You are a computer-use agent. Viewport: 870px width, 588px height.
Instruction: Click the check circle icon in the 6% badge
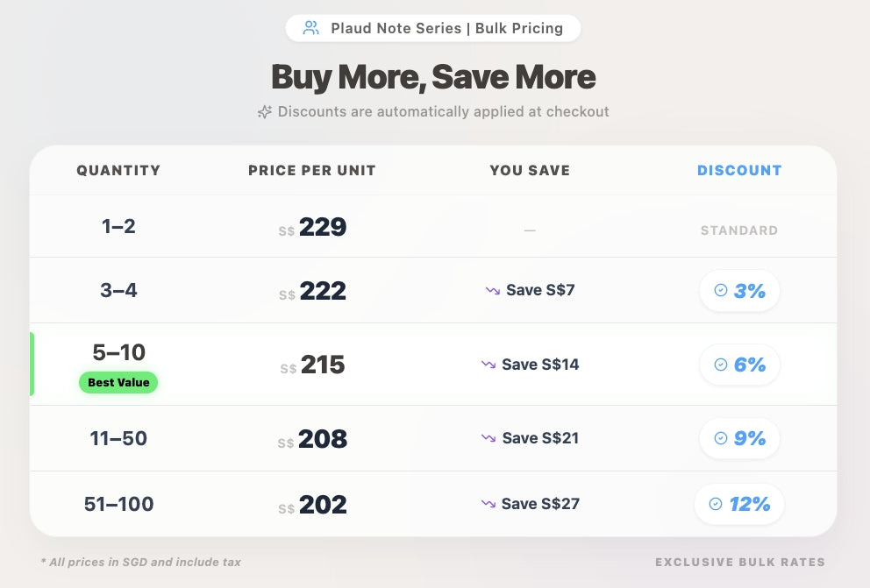721,365
